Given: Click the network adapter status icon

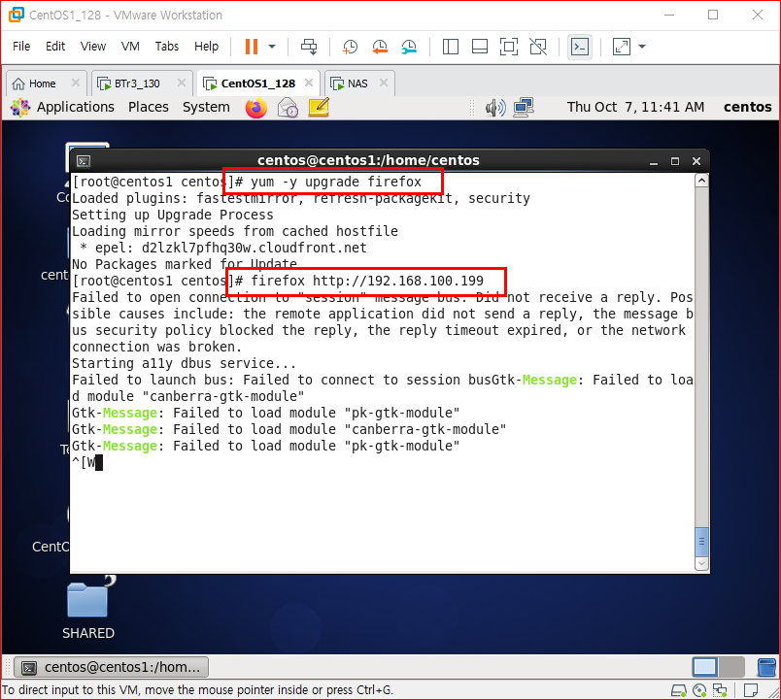Looking at the screenshot, I should pos(720,690).
